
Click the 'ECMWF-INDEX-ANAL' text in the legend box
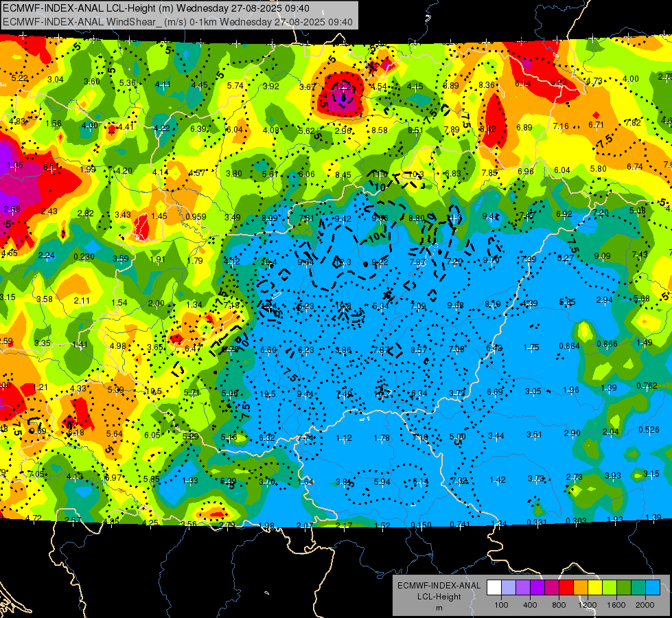(439, 586)
